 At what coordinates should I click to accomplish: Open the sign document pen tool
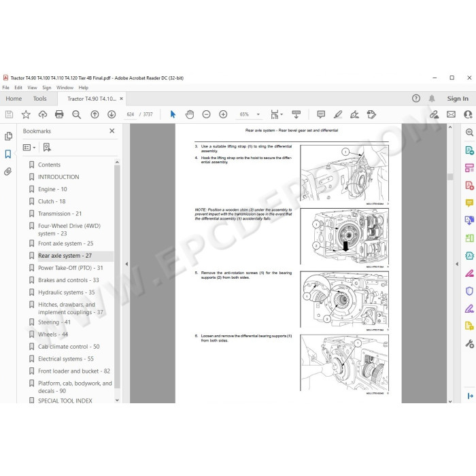pyautogui.click(x=354, y=114)
